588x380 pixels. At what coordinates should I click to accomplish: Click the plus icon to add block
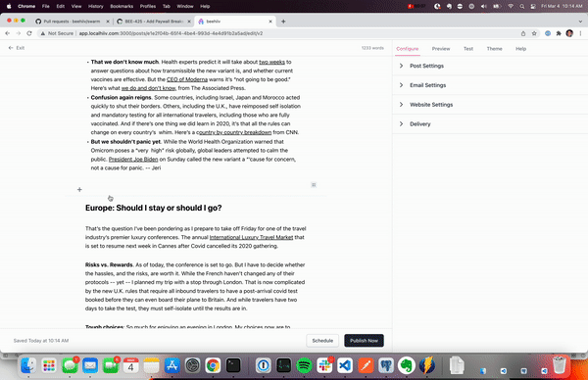(x=79, y=190)
